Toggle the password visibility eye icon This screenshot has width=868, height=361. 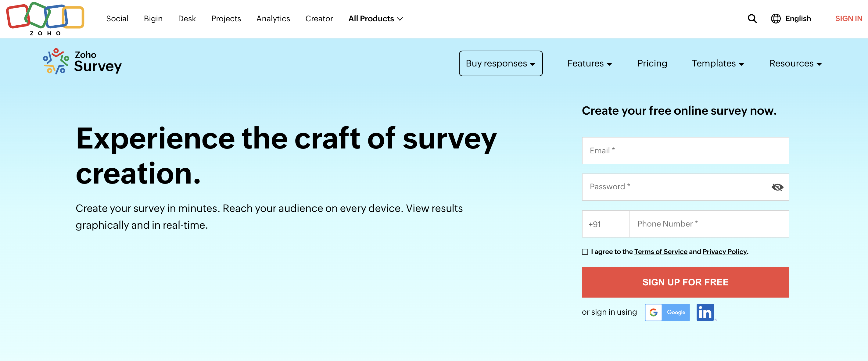tap(777, 187)
